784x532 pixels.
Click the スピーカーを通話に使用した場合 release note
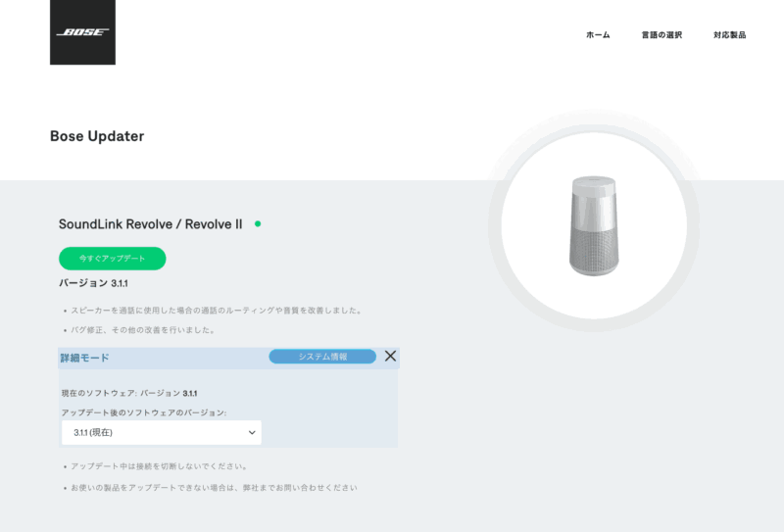[x=216, y=311]
